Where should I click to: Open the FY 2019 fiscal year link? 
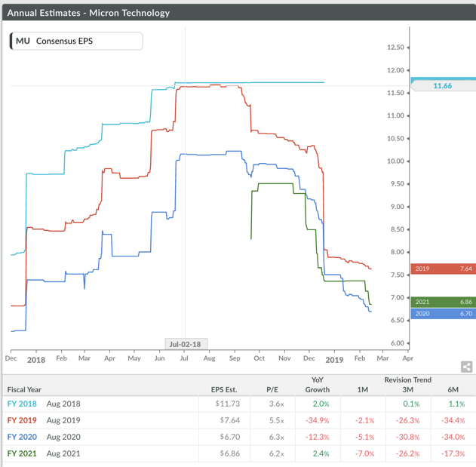point(22,420)
